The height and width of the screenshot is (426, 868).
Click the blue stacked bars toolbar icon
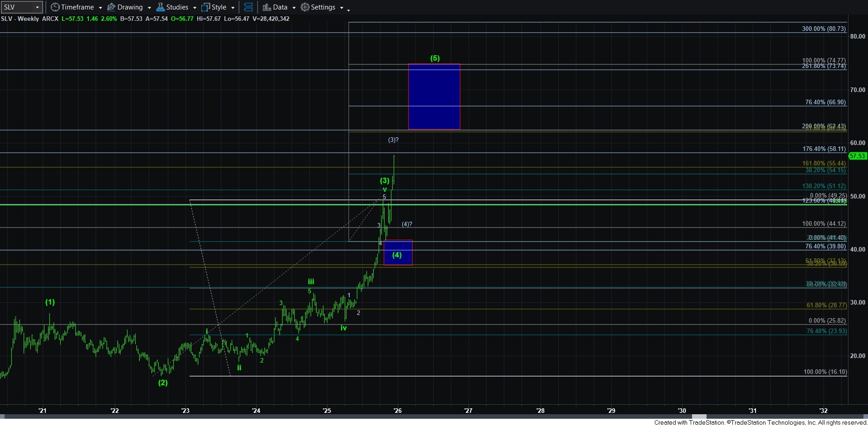pos(248,7)
